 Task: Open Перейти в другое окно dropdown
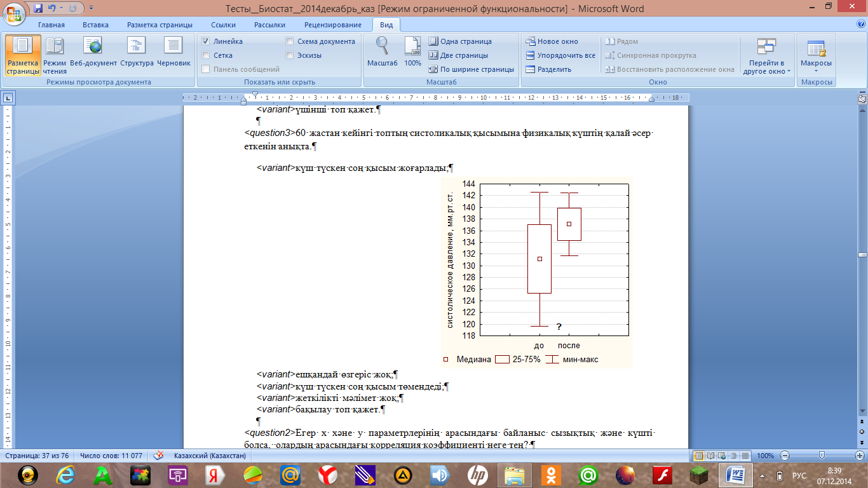(766, 56)
